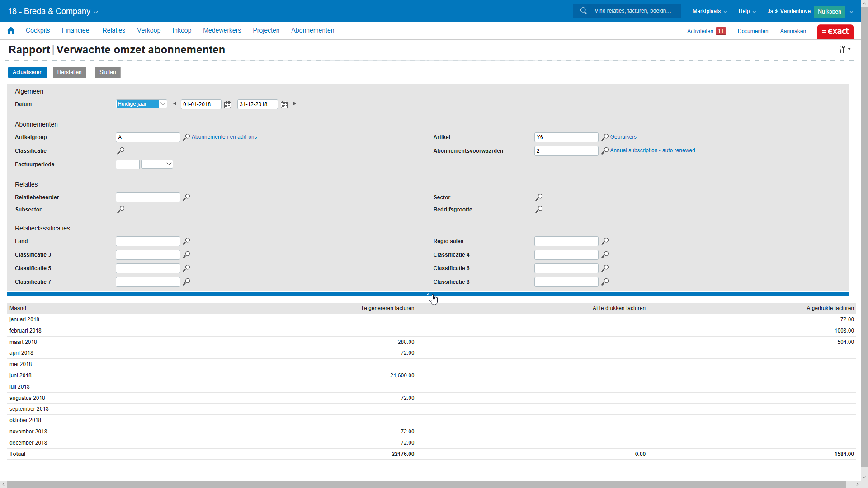The image size is (868, 488).
Task: Click the Herstellen button
Action: (70, 72)
